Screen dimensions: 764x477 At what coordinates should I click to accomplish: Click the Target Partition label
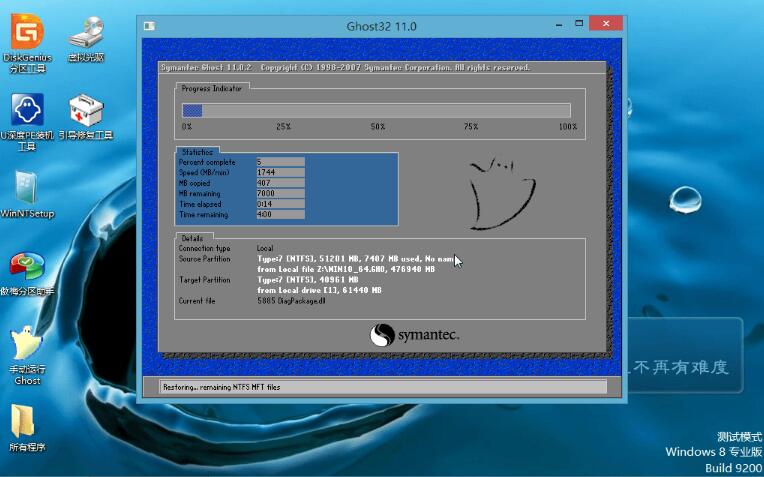[204, 280]
